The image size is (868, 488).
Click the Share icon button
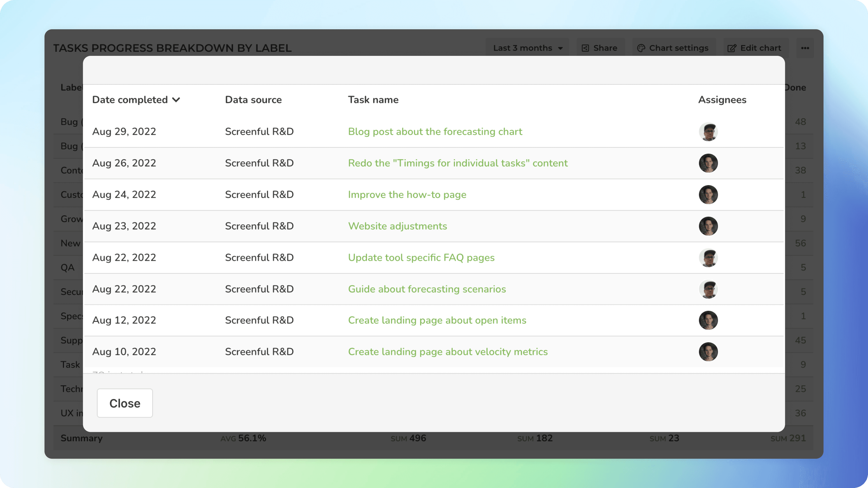pos(585,48)
